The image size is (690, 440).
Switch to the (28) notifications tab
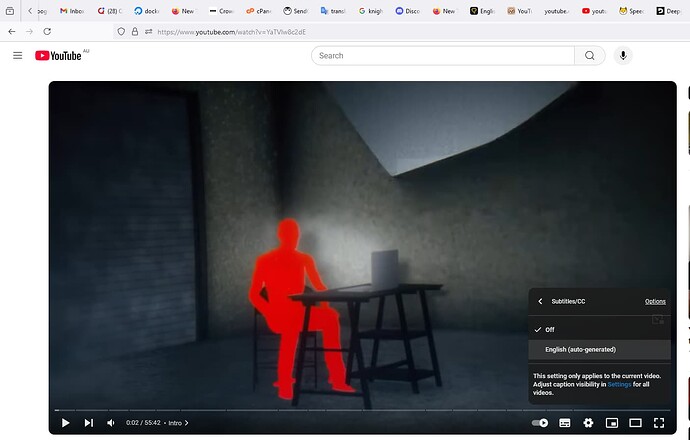(110, 11)
